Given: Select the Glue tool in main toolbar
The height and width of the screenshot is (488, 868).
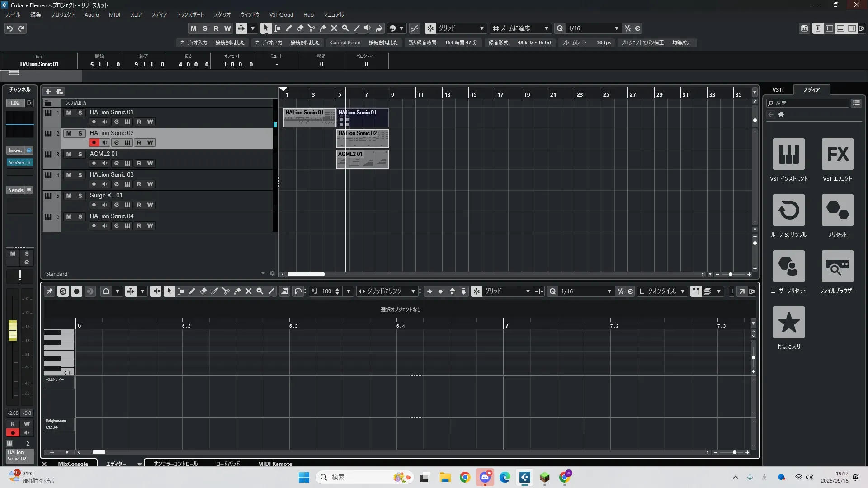Looking at the screenshot, I should click(x=323, y=28).
